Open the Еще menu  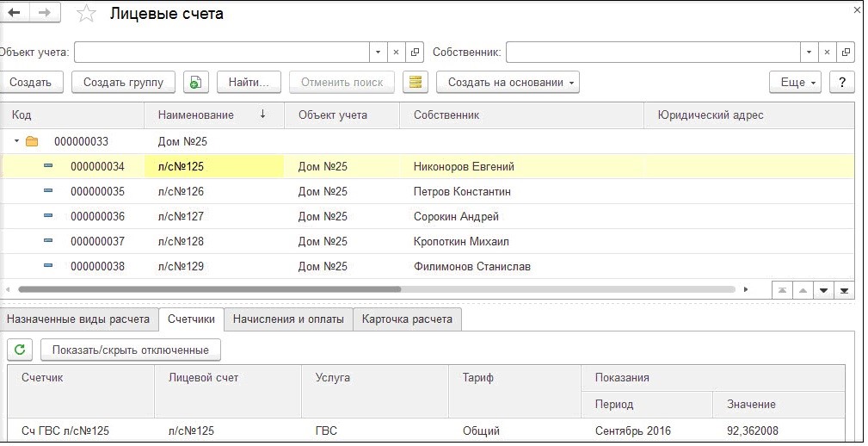pyautogui.click(x=795, y=82)
